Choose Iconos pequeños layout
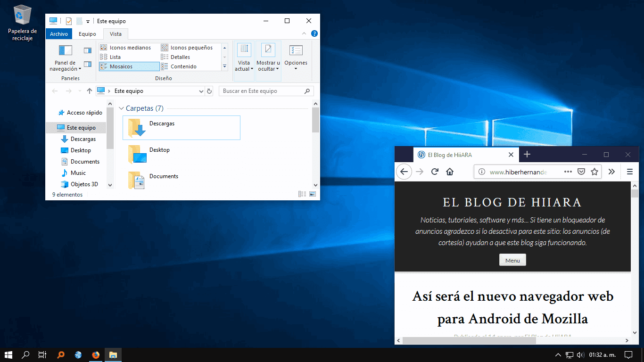The width and height of the screenshot is (644, 362). pos(190,48)
